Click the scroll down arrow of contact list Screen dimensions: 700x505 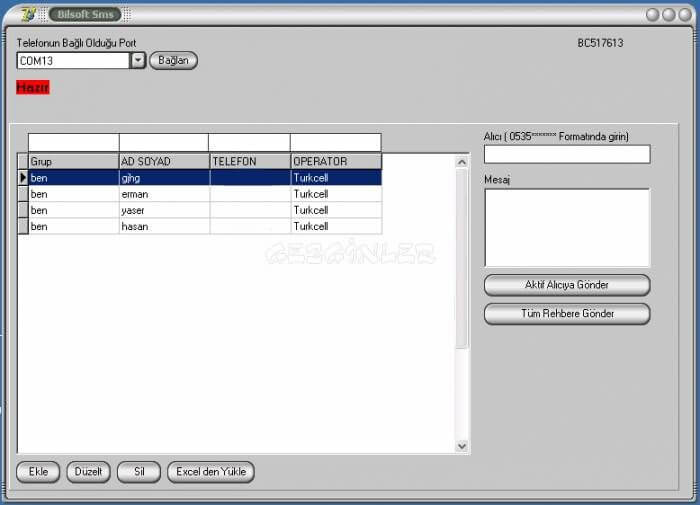[x=462, y=446]
